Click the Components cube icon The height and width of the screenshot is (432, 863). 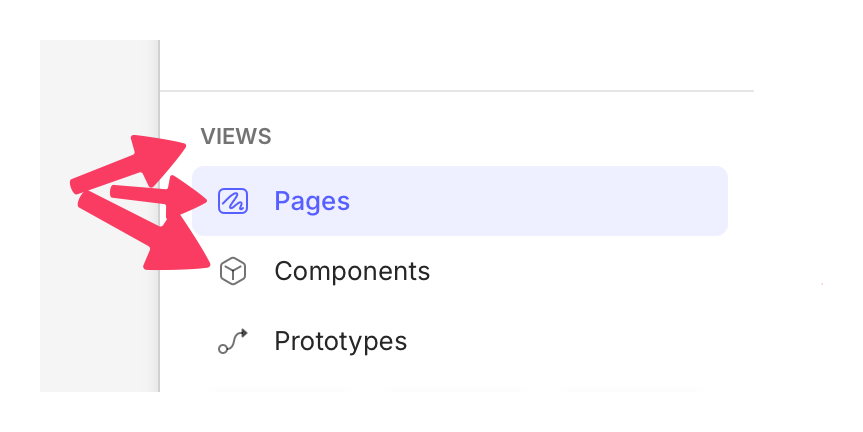(232, 271)
